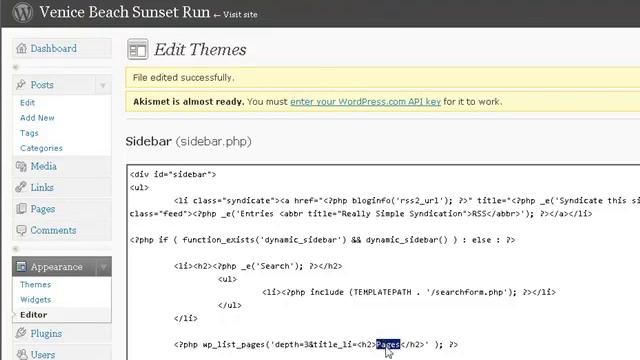Click inside the sidebar.php code editor
Image resolution: width=640 pixels, height=360 pixels.
click(383, 262)
